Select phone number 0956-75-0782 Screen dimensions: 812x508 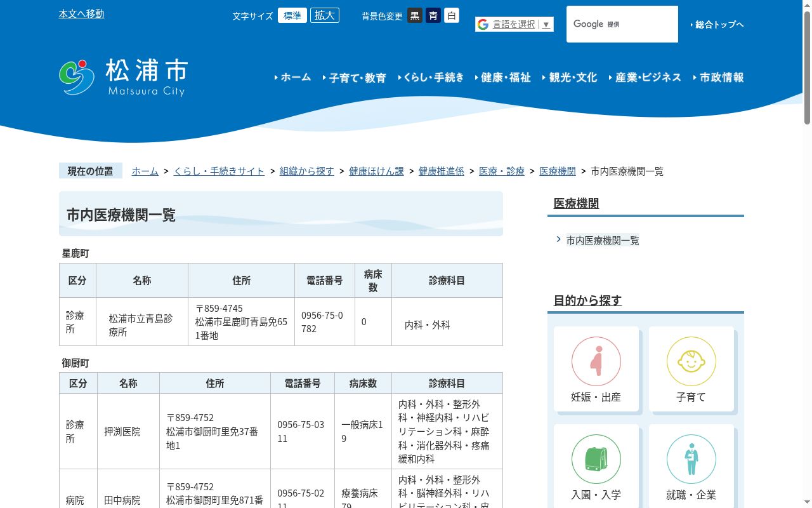[325, 322]
